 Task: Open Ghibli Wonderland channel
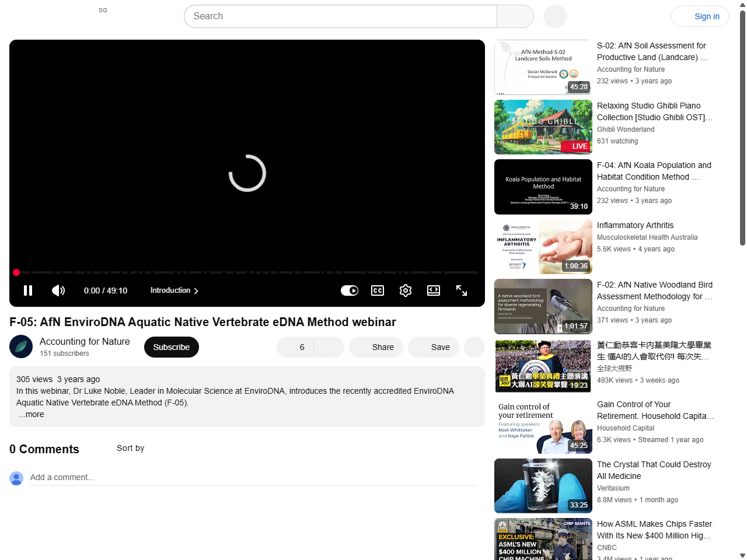(626, 129)
